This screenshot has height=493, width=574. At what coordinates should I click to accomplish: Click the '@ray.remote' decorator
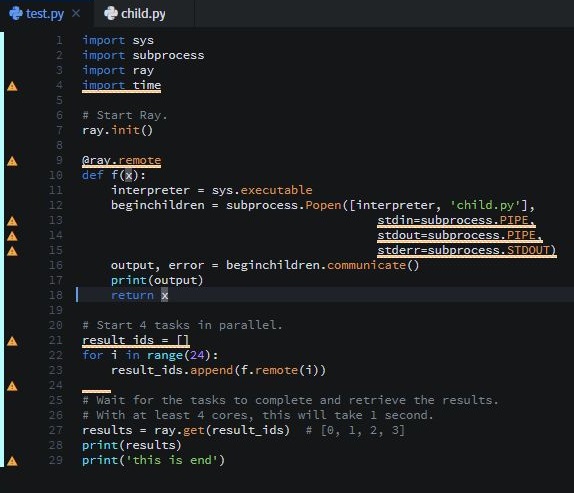122,160
